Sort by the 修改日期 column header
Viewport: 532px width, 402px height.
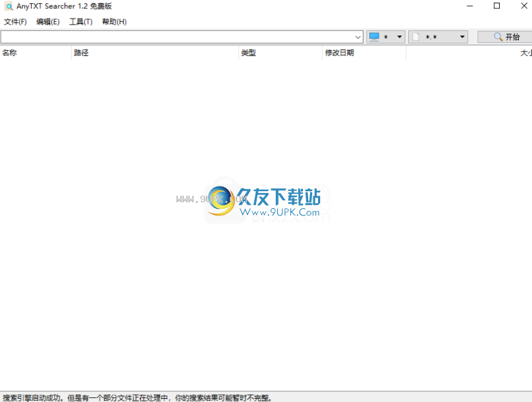coord(364,53)
